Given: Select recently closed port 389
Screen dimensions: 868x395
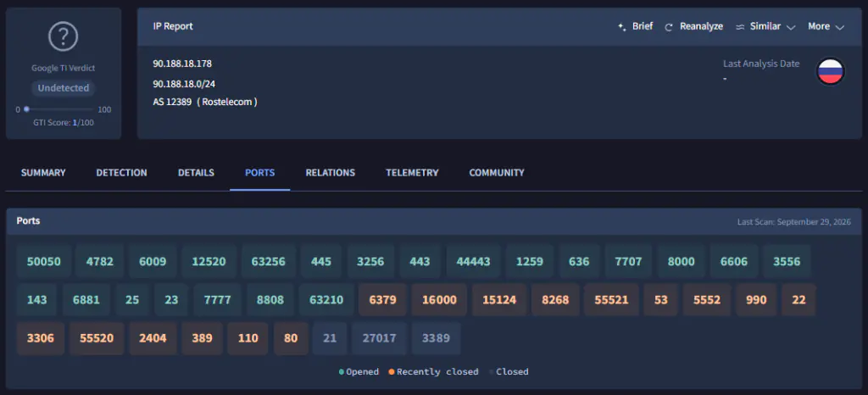Looking at the screenshot, I should click(x=202, y=338).
